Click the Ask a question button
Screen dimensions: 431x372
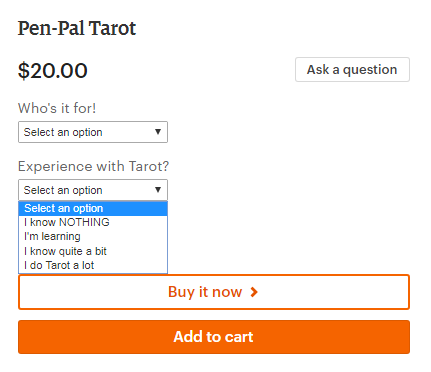pyautogui.click(x=352, y=70)
